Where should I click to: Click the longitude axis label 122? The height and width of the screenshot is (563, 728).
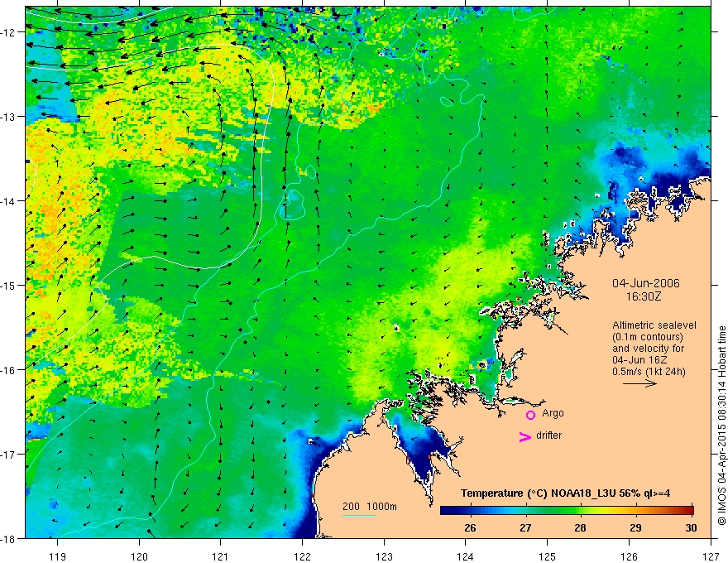click(302, 556)
